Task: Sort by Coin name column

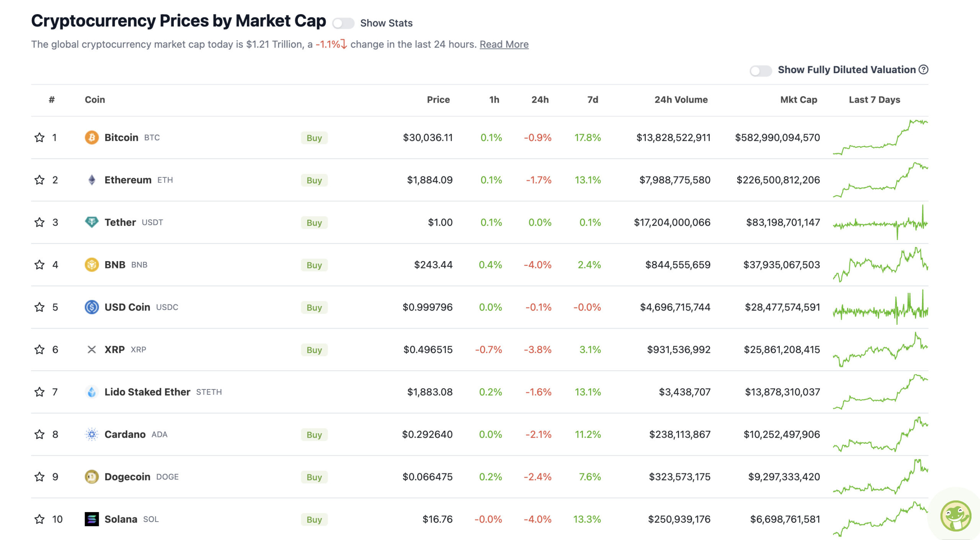Action: (95, 100)
